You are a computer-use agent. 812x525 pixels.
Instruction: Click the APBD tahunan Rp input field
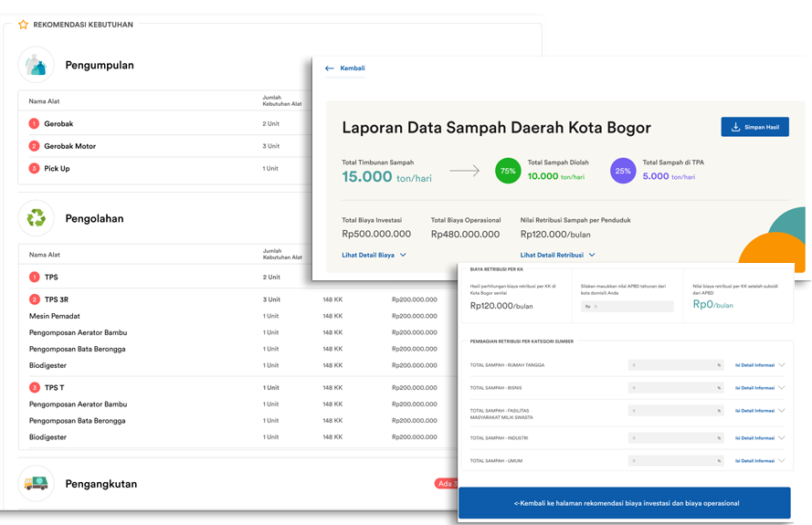click(627, 307)
